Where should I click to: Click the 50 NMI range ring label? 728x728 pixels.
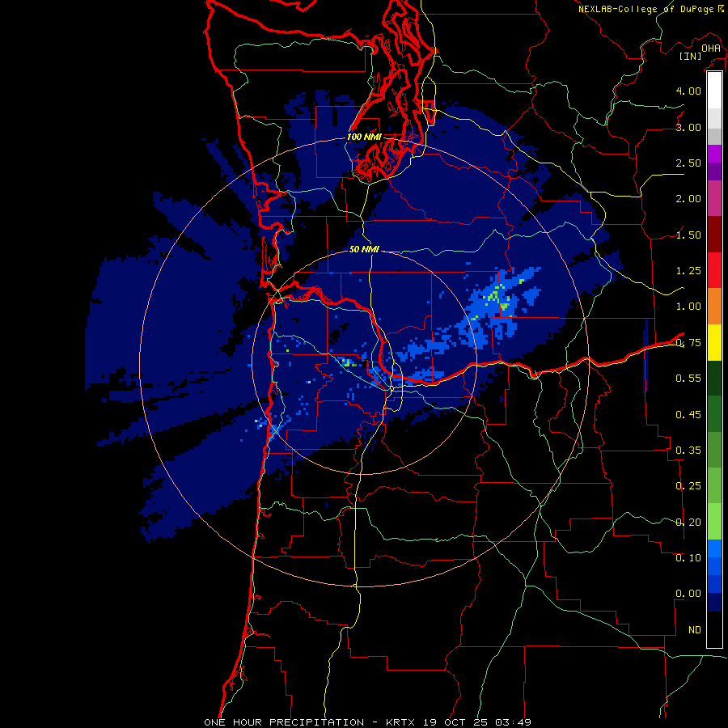click(364, 249)
